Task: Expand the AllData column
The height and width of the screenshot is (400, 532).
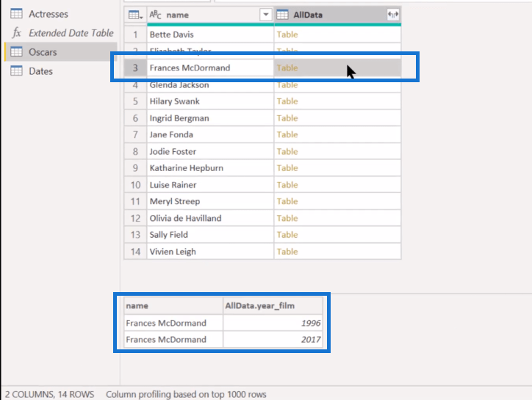Action: tap(393, 15)
